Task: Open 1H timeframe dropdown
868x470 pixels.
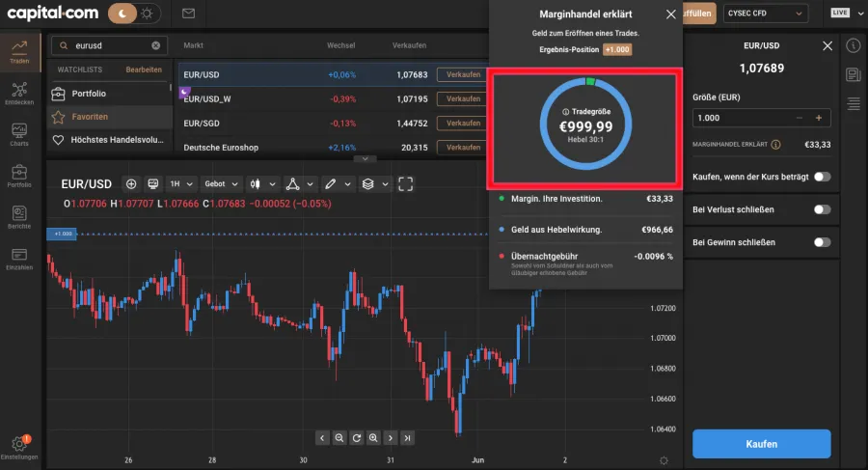Action: point(181,184)
